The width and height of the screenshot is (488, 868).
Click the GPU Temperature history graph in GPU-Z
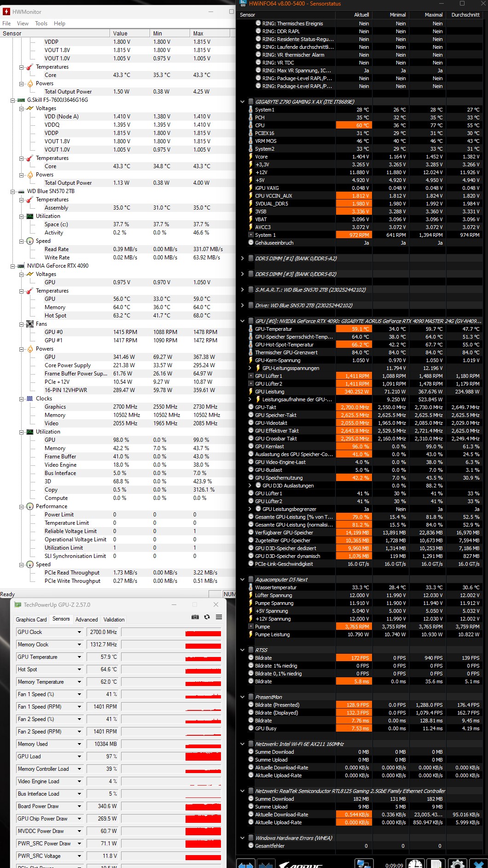[172, 657]
